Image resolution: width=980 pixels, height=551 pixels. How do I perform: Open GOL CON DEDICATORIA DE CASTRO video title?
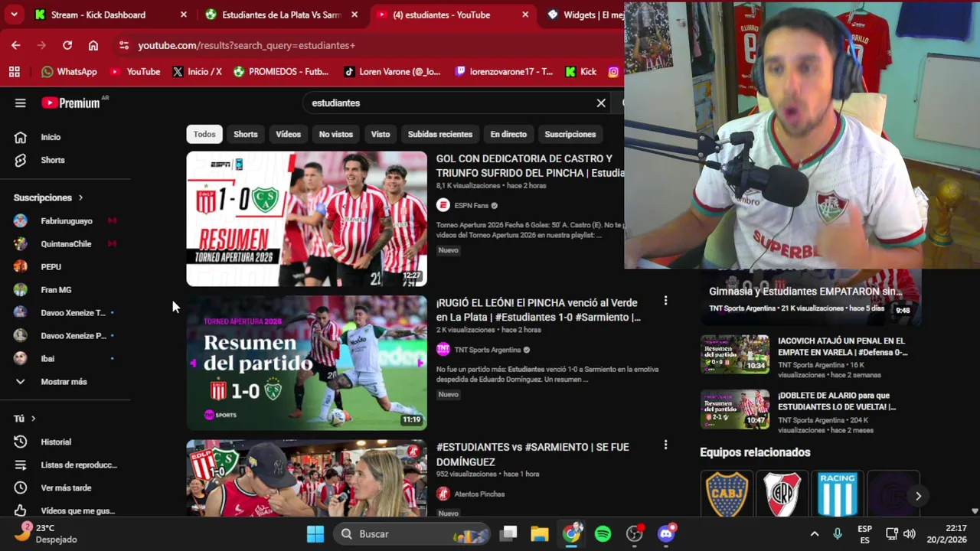tap(530, 165)
